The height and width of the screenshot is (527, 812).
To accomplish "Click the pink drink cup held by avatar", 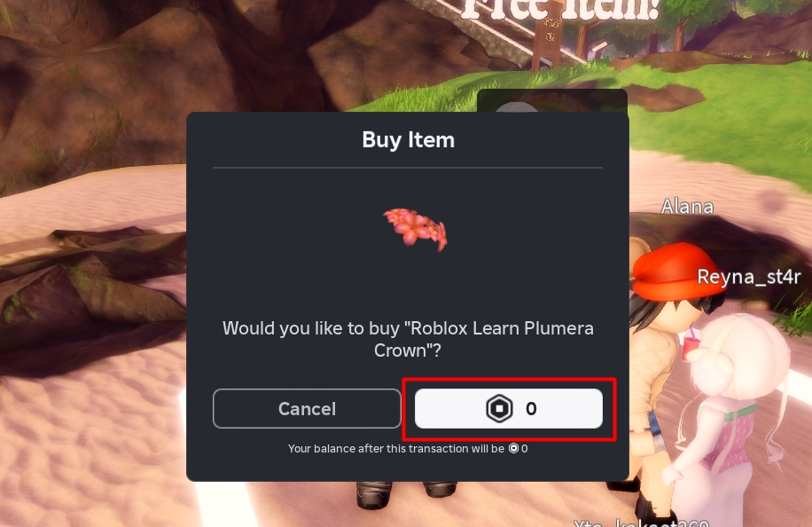I will tap(691, 344).
